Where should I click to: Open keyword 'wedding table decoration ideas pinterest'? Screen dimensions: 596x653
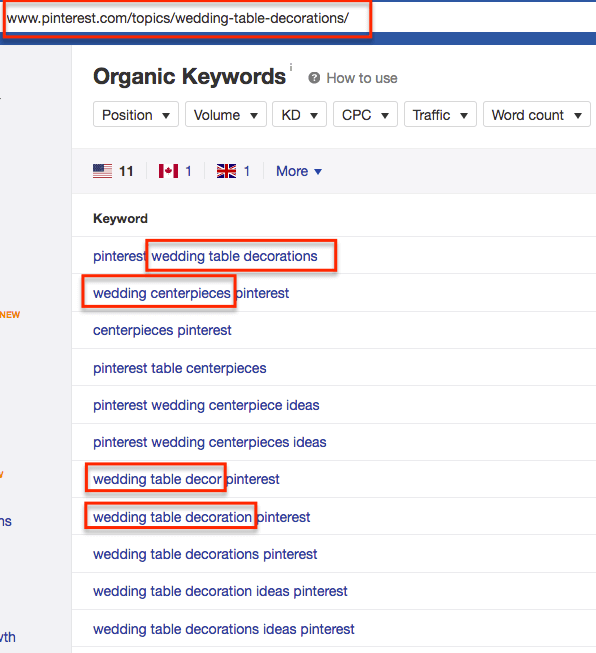coord(220,591)
